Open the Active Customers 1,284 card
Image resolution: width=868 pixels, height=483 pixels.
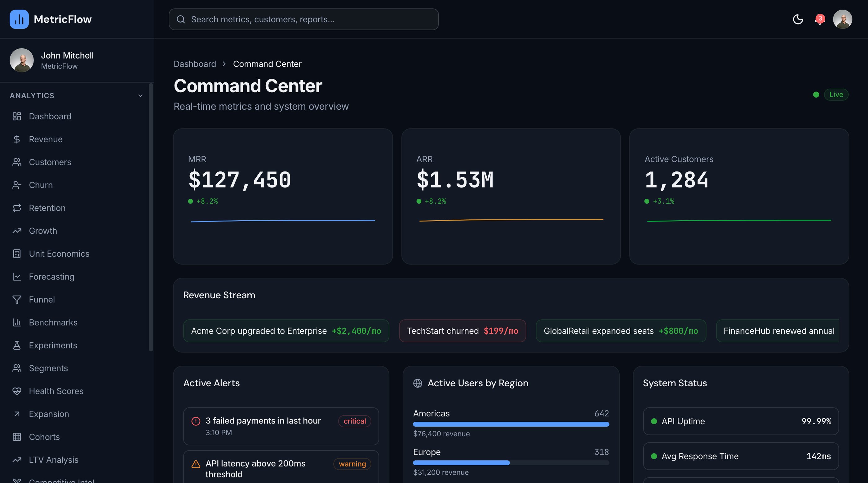tap(739, 196)
